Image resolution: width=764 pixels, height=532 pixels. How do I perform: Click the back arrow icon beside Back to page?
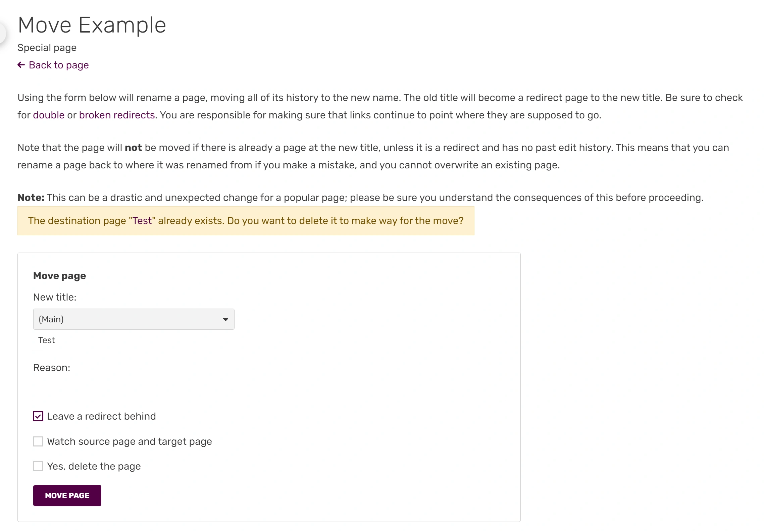click(21, 65)
